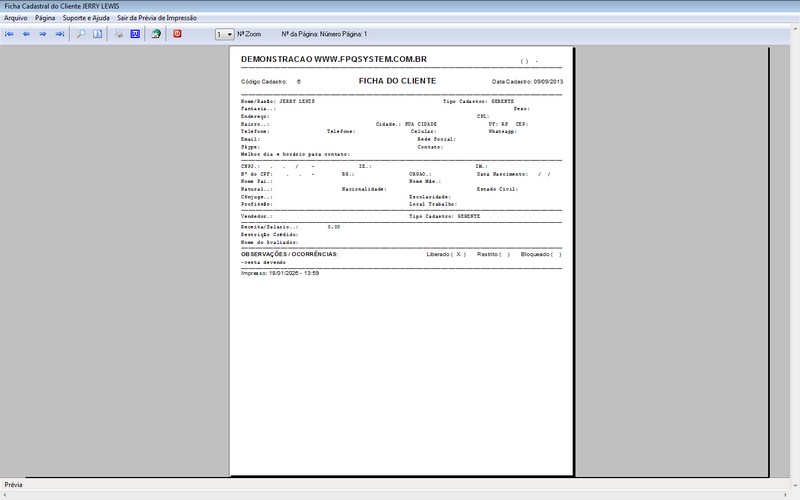Select the magnifier zoom tool
Viewport: 800px width, 500px height.
pos(81,34)
